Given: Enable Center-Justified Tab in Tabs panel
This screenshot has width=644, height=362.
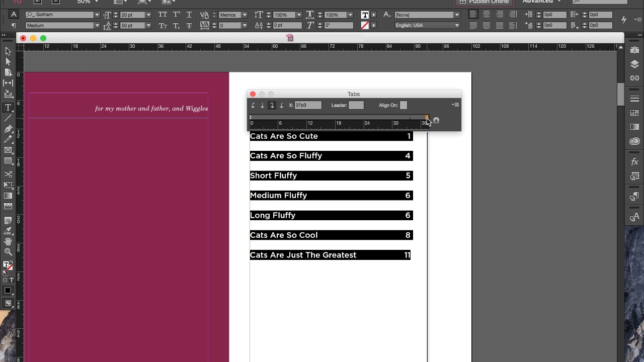Looking at the screenshot, I should [262, 105].
